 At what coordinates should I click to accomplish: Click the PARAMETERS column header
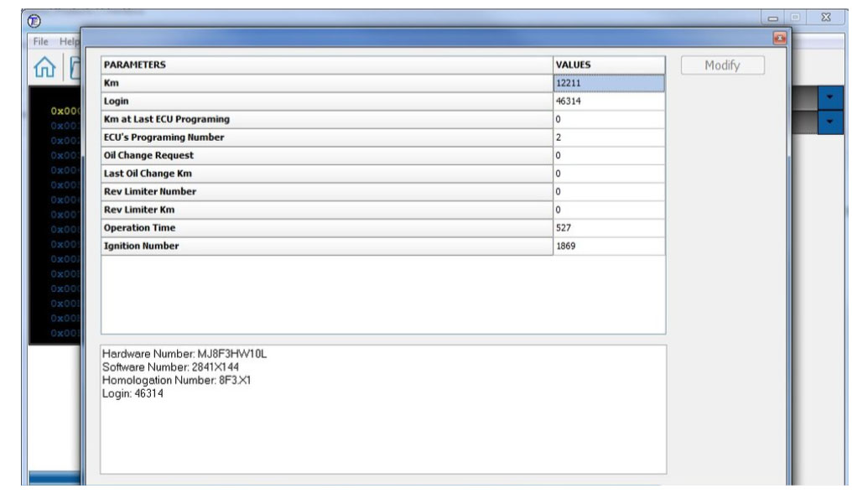(326, 65)
